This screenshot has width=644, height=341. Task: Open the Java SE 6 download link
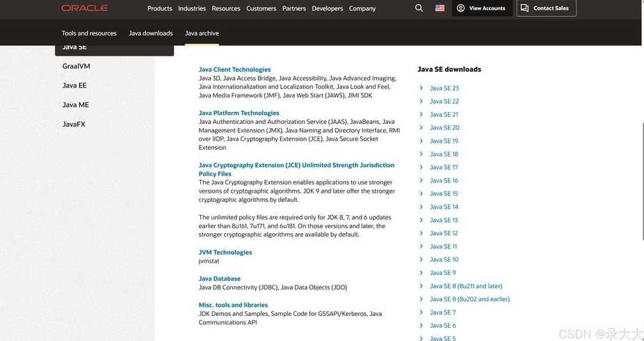point(443,326)
